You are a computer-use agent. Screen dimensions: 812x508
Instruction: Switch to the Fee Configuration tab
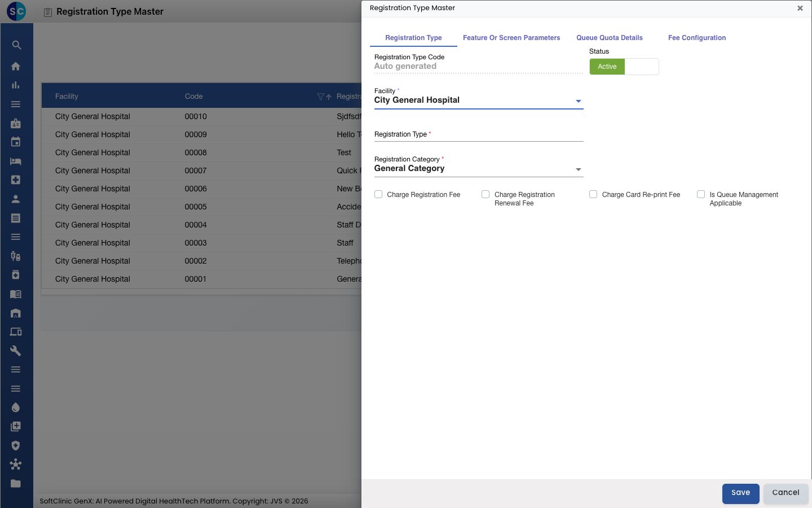(x=697, y=38)
